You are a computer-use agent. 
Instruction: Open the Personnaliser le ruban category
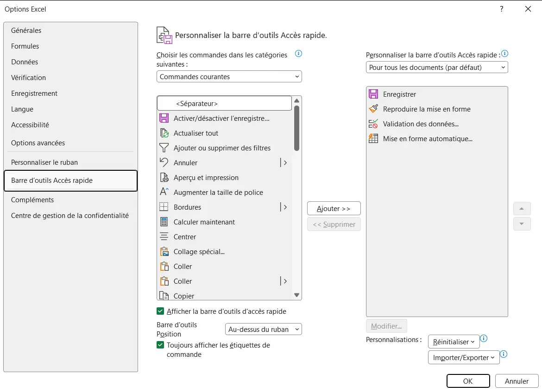70,162
